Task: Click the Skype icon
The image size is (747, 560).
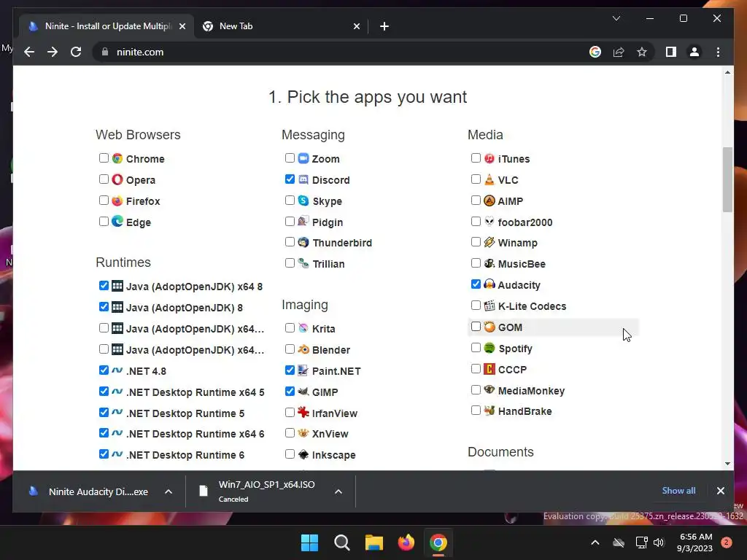Action: pyautogui.click(x=303, y=201)
